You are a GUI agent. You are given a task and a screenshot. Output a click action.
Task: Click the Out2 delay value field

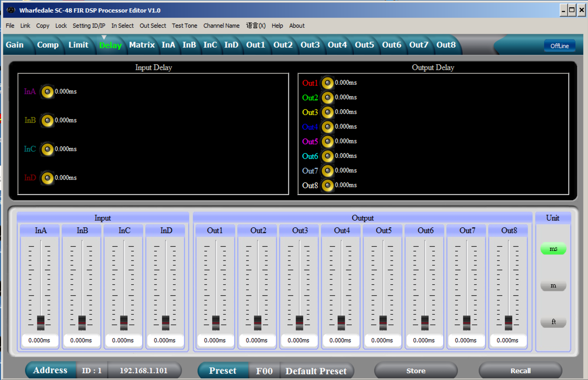pyautogui.click(x=256, y=340)
